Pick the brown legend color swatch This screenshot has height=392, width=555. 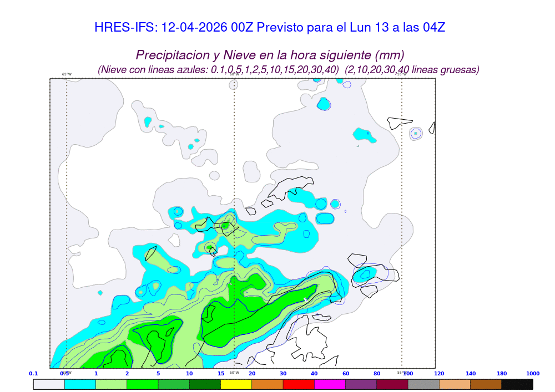[486, 384]
